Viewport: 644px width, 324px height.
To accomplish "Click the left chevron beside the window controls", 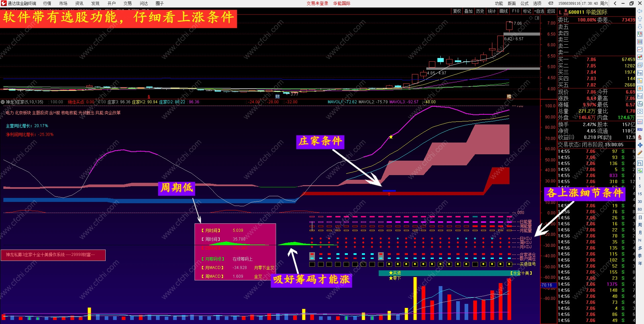I will click(615, 3).
